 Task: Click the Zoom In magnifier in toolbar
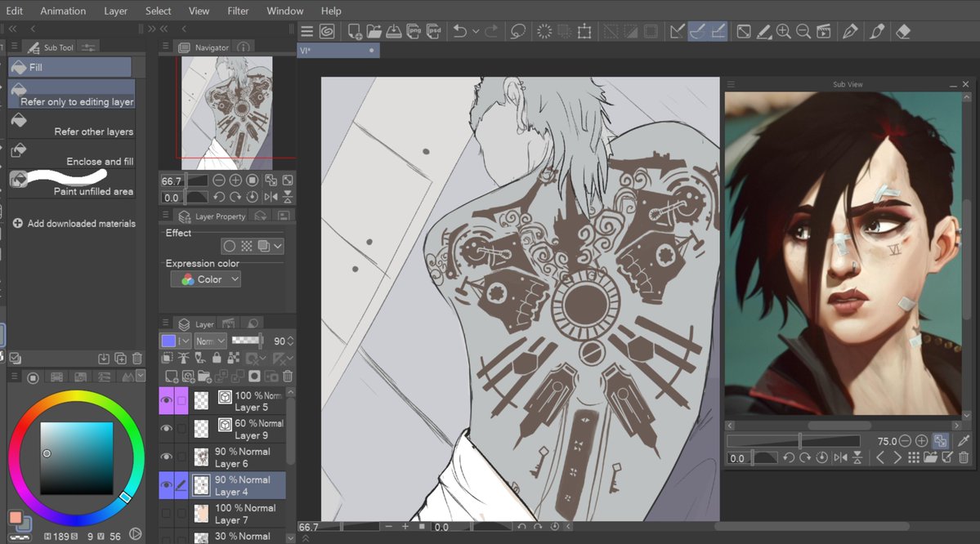pos(783,31)
